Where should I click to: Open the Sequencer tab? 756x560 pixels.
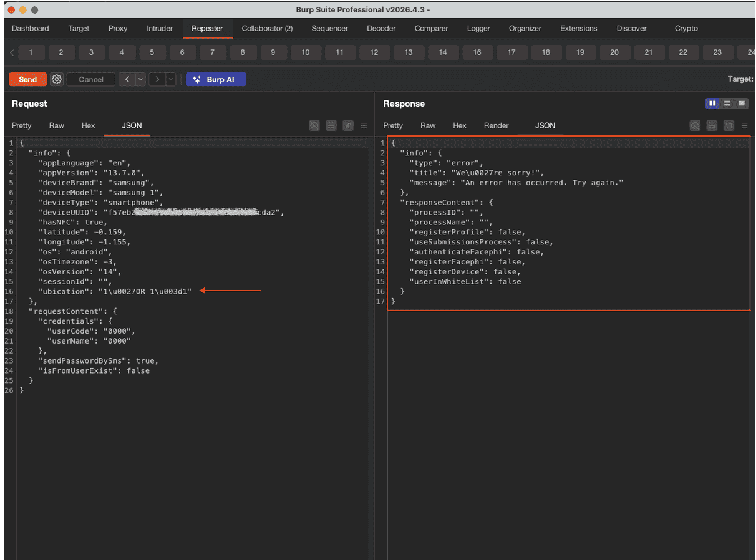(329, 28)
